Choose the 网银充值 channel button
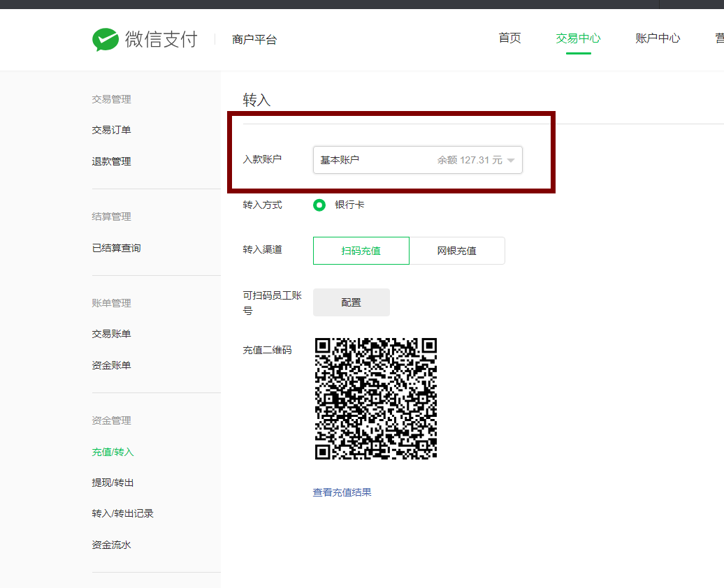 (456, 251)
